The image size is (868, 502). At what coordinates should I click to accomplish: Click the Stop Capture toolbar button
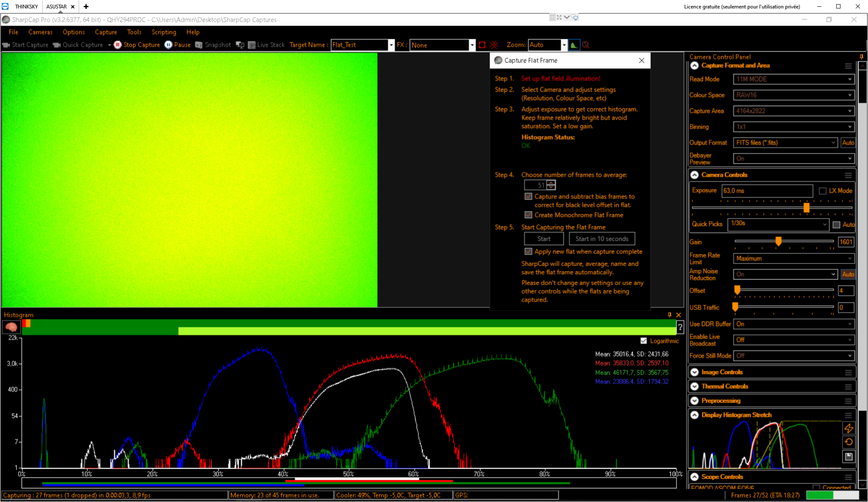[x=137, y=45]
